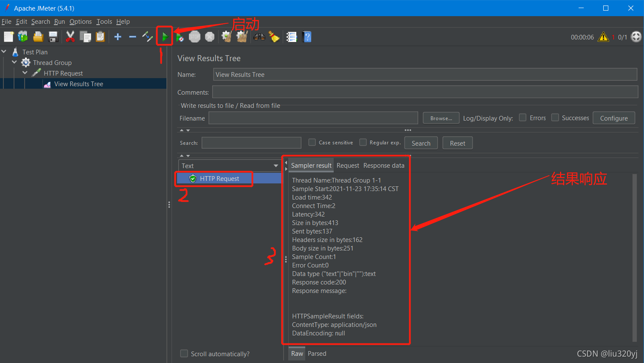Select View Results Tree node in tree
Viewport: 644px width, 363px height.
pyautogui.click(x=79, y=84)
